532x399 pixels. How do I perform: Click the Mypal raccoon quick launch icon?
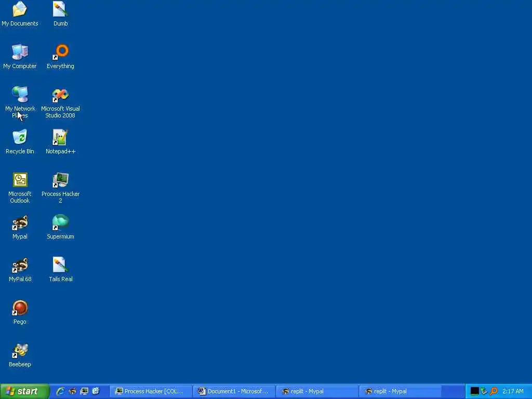pyautogui.click(x=72, y=391)
